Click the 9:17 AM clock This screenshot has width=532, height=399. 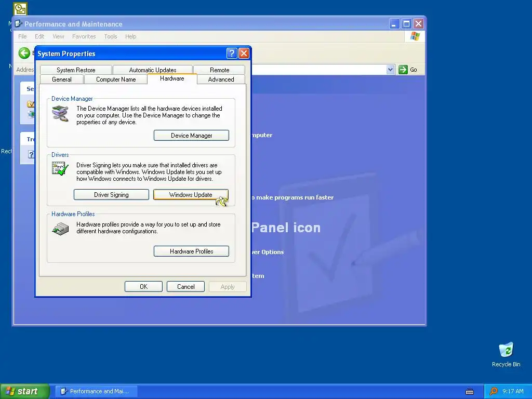[513, 391]
